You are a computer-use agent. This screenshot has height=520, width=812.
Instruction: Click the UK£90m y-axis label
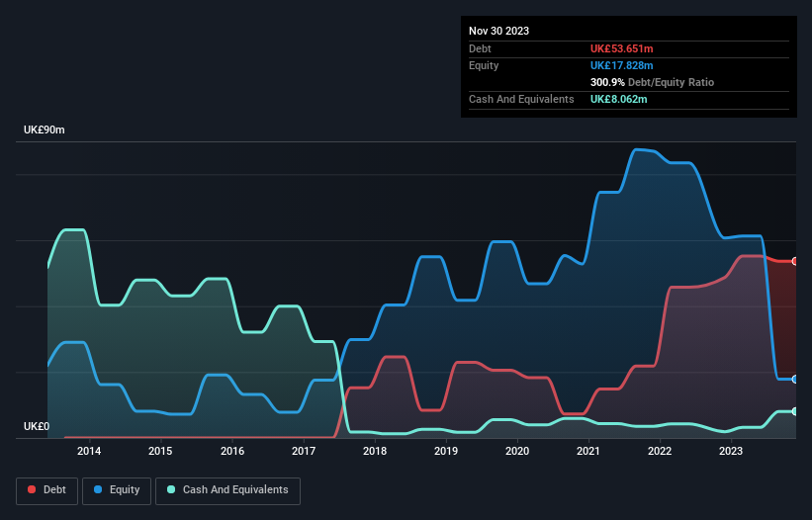click(45, 130)
